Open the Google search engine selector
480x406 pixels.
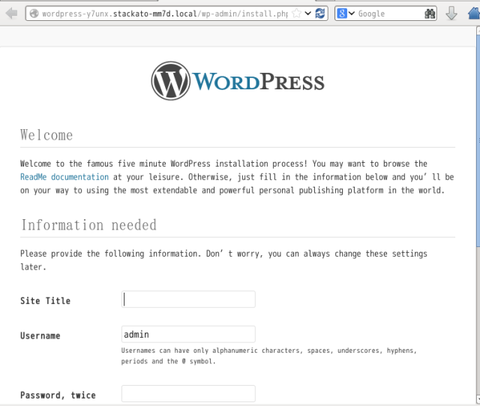(346, 14)
